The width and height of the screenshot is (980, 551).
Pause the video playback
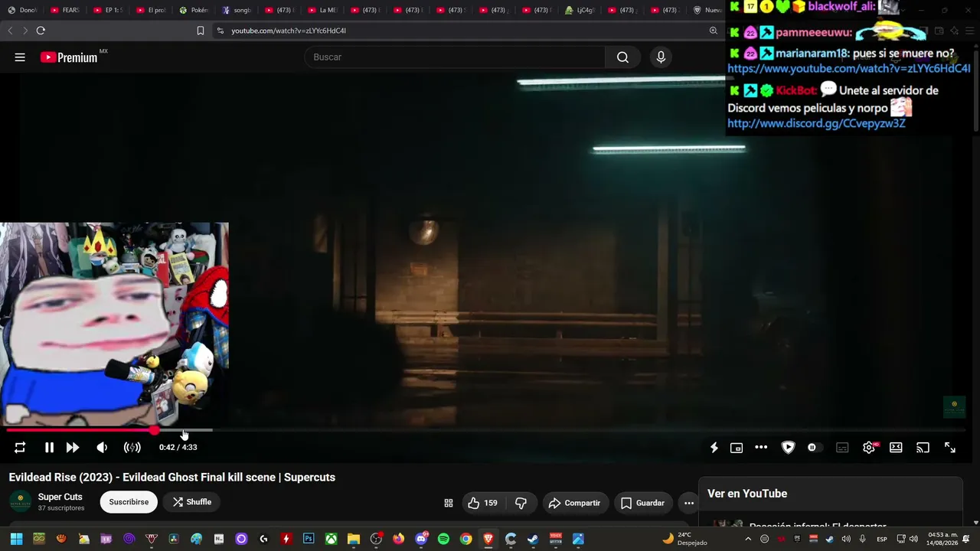click(x=49, y=448)
